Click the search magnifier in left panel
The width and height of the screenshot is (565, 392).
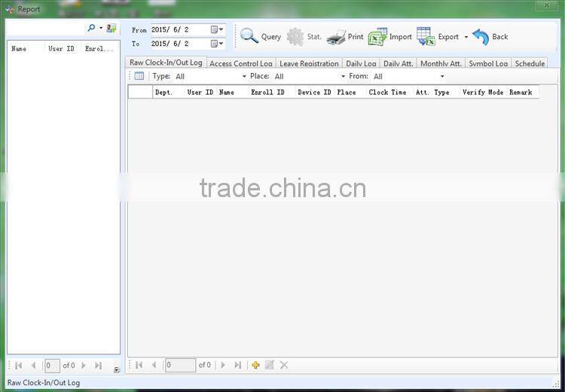(92, 28)
